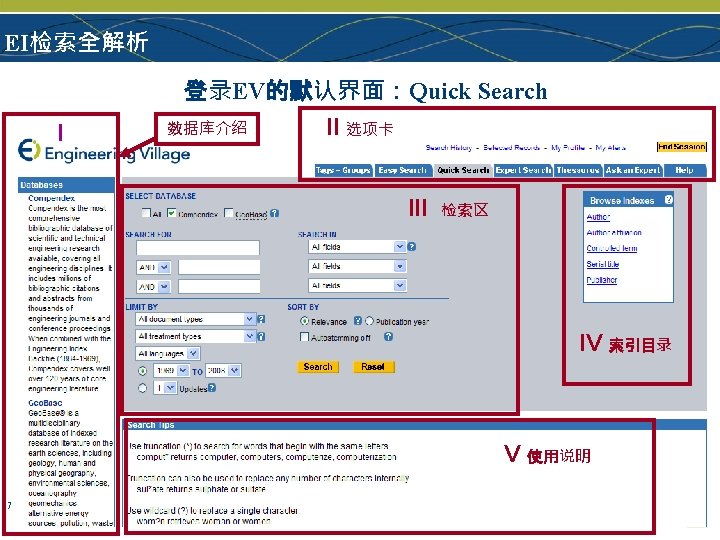Viewport: 720px width, 540px height.
Task: Select Publication year sort radio button
Action: [x=370, y=321]
